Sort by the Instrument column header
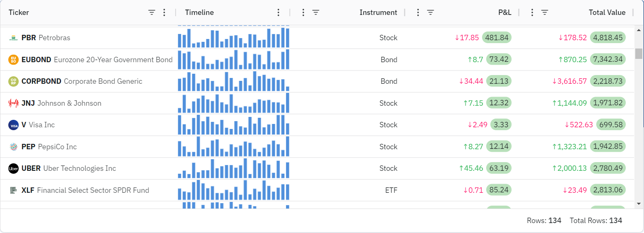The image size is (644, 233). click(x=378, y=12)
